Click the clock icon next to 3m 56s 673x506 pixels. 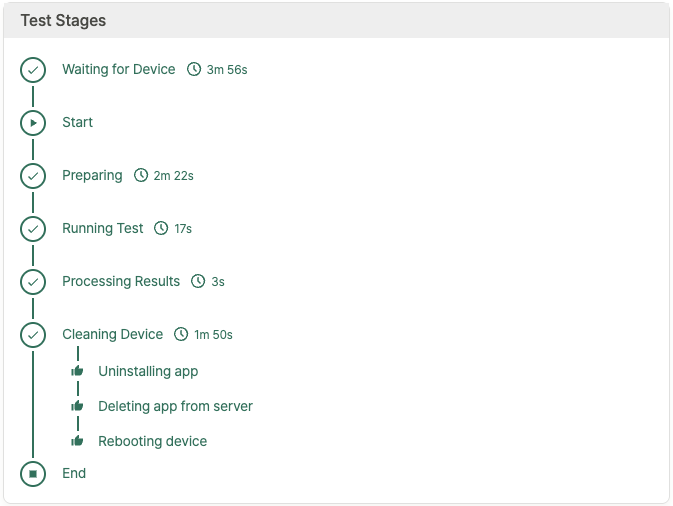click(194, 70)
